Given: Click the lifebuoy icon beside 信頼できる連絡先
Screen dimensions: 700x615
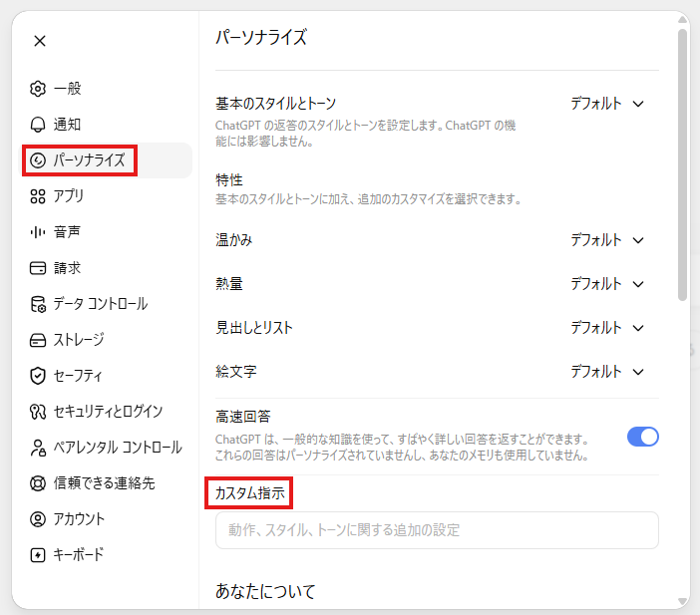Looking at the screenshot, I should pos(38,483).
